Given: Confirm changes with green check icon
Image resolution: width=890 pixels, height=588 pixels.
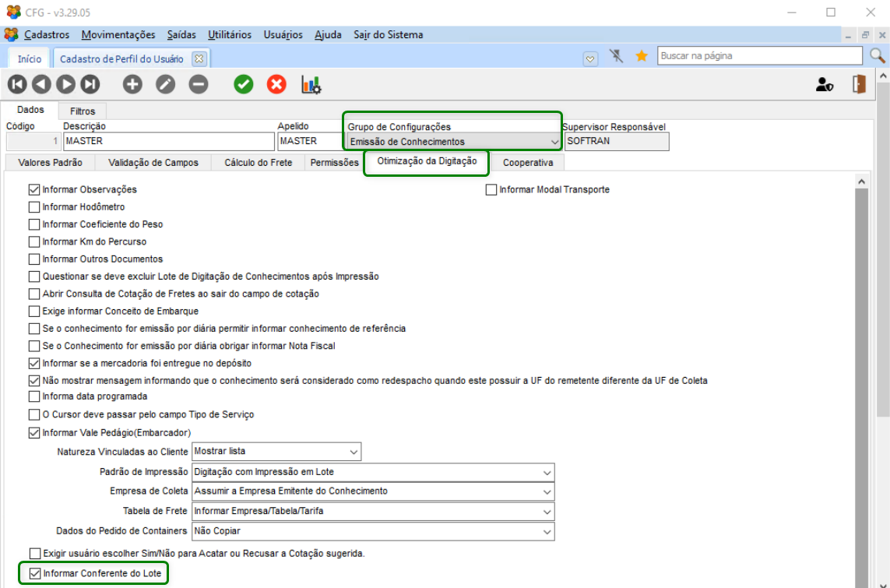Looking at the screenshot, I should coord(244,85).
